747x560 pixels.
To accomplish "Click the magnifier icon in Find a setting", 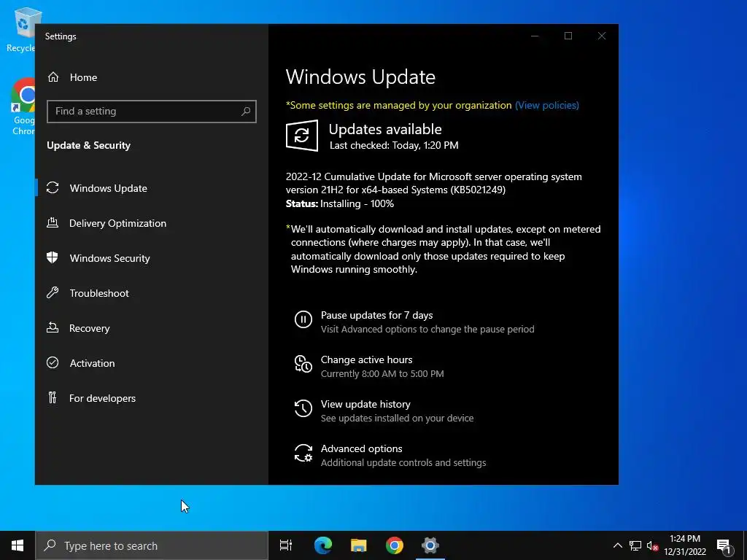I will (x=246, y=112).
